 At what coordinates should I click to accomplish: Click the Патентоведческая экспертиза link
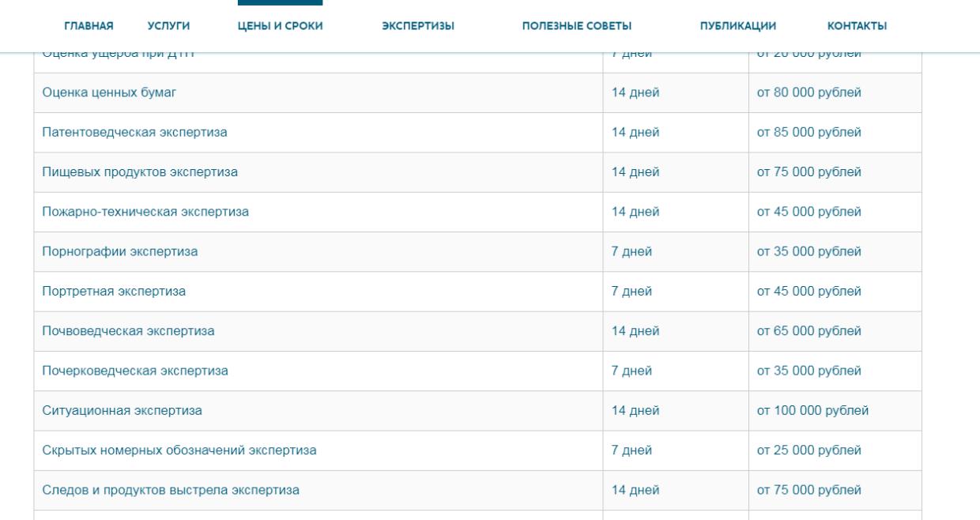[134, 132]
